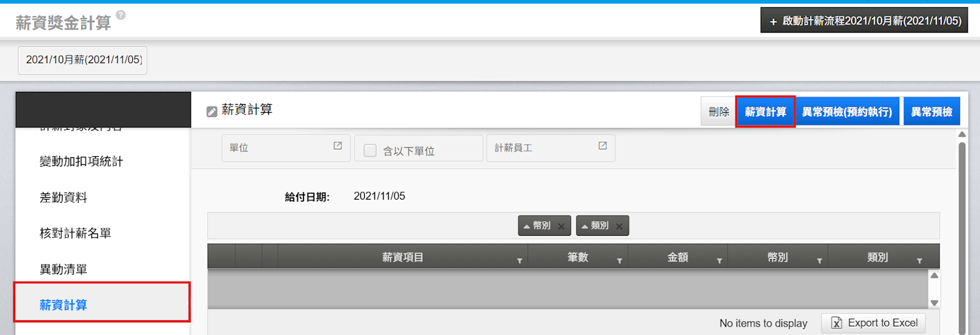This screenshot has height=335, width=980.
Task: Click Export to Excel button
Action: (873, 323)
